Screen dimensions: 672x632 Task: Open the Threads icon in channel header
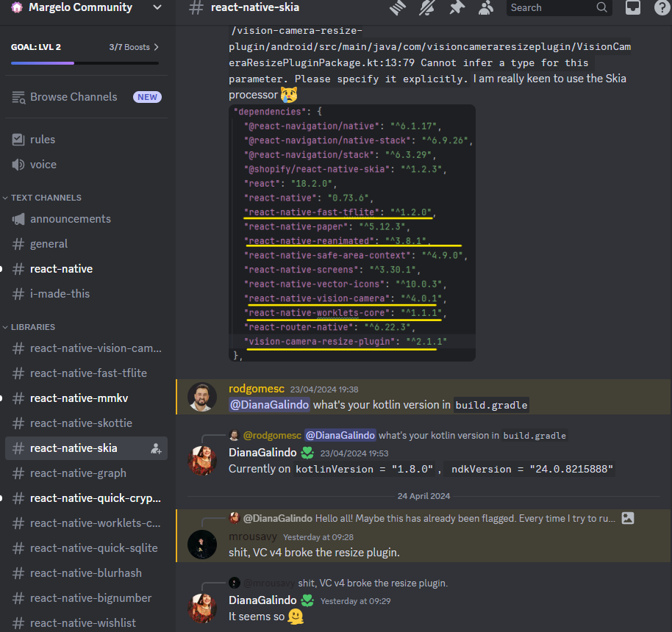click(x=398, y=8)
